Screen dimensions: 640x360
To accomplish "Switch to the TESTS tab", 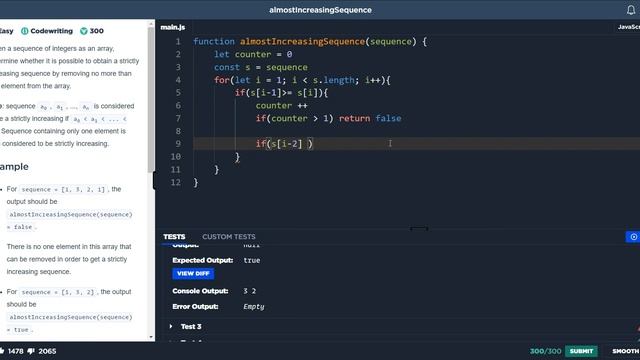I will [x=174, y=237].
